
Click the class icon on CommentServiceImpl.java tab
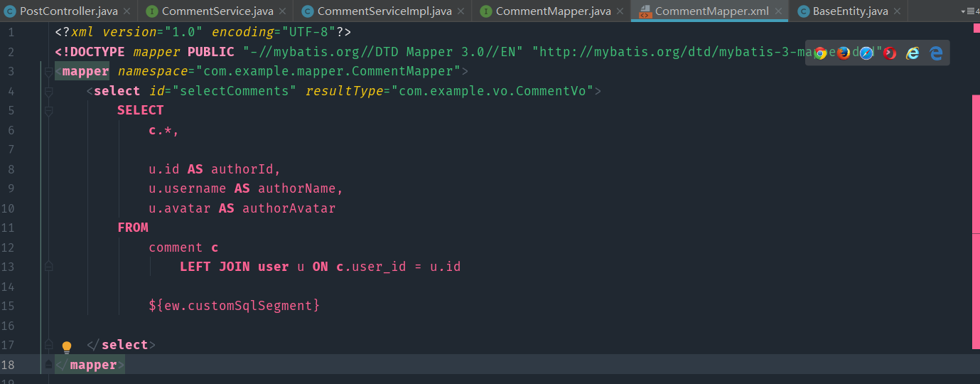307,11
